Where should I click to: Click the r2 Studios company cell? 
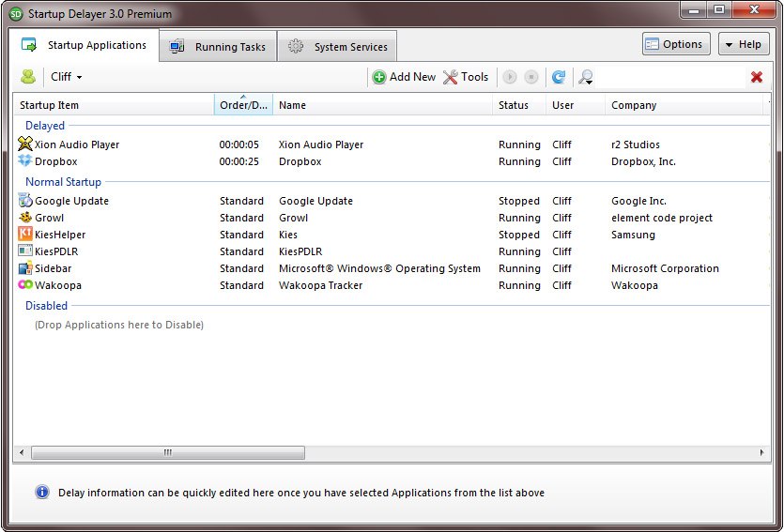(x=636, y=144)
